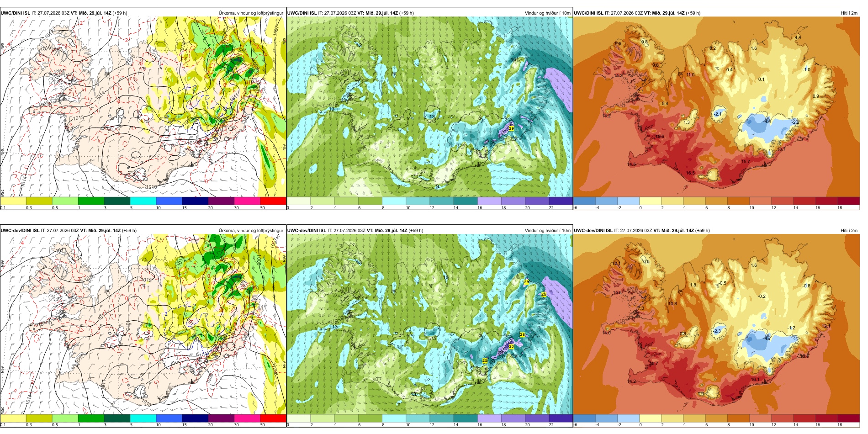Viewport: 868px width, 434px height.
Task: Open the UWC-dev 2m temperature map
Action: coord(716,324)
